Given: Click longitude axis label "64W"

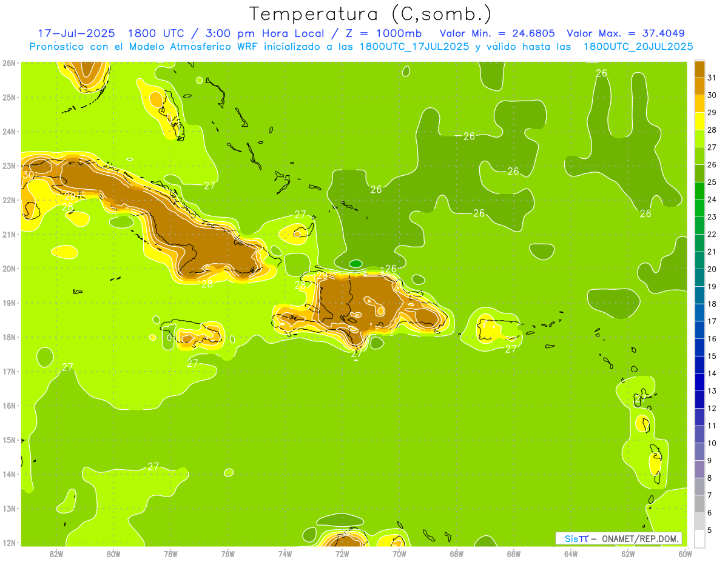Looking at the screenshot, I should coord(571,554).
